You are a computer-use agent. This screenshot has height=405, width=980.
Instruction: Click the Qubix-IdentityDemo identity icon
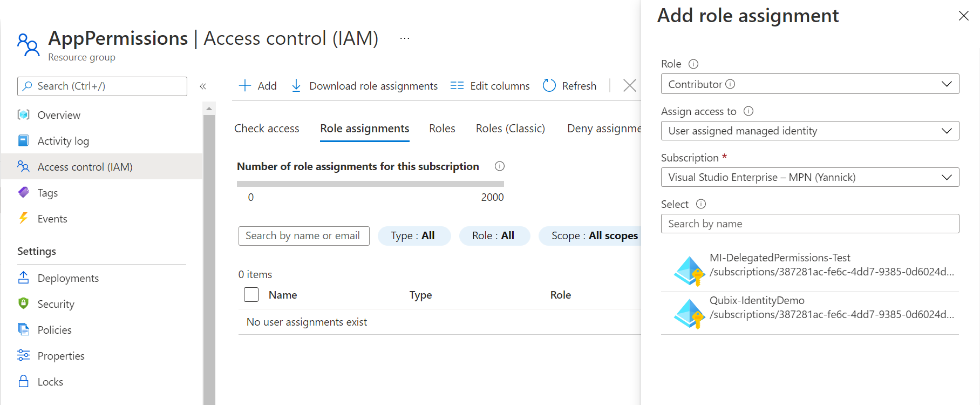[689, 313]
